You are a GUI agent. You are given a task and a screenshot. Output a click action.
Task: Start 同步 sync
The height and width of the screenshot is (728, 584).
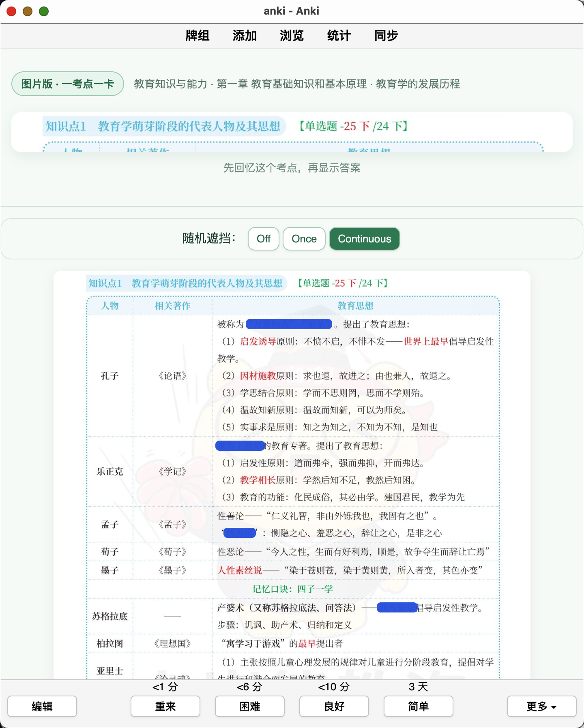point(386,36)
